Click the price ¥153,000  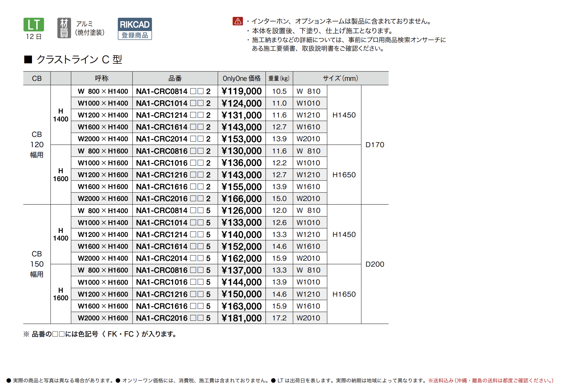[242, 139]
